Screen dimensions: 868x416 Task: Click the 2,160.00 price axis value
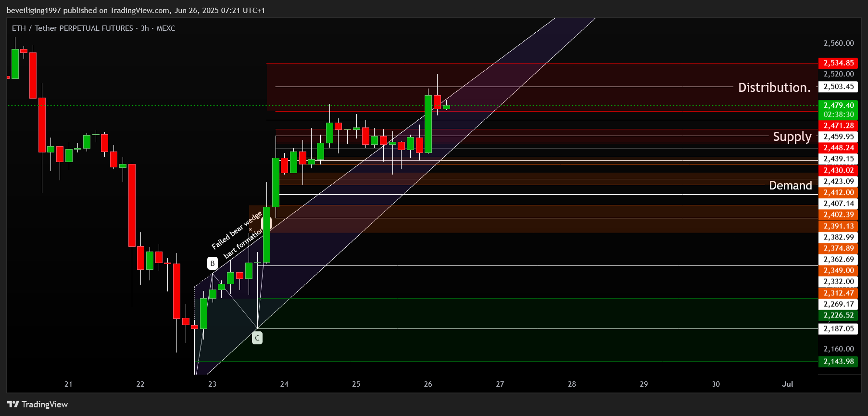pyautogui.click(x=839, y=349)
